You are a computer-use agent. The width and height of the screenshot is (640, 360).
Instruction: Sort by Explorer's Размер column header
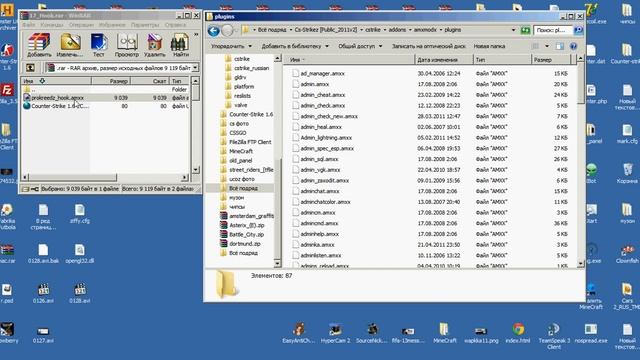(551, 60)
